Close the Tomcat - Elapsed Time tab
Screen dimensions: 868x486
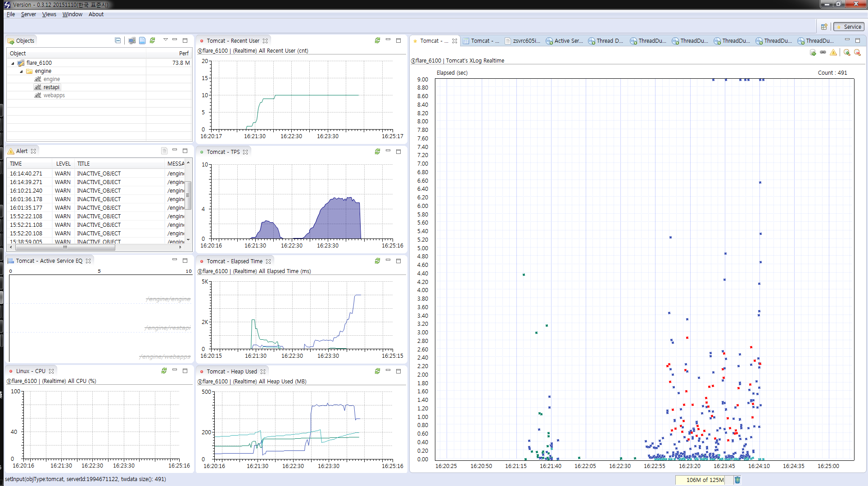[268, 261]
